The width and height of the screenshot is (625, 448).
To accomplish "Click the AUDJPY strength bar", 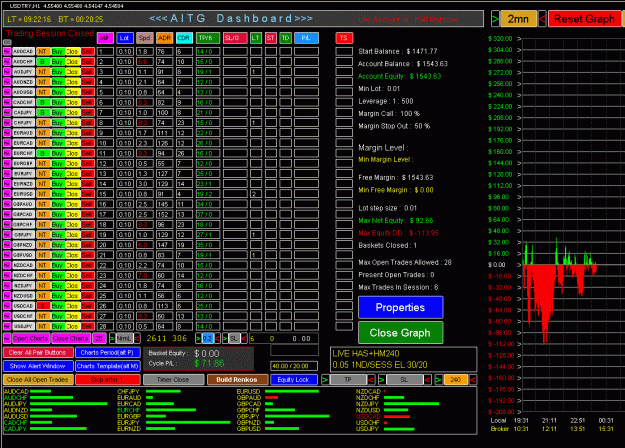I will coord(69,404).
